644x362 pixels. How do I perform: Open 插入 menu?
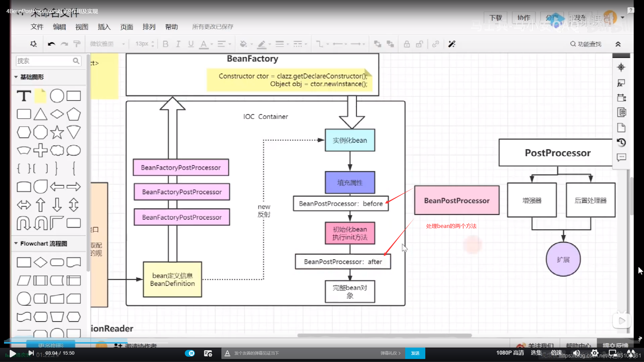click(x=104, y=27)
